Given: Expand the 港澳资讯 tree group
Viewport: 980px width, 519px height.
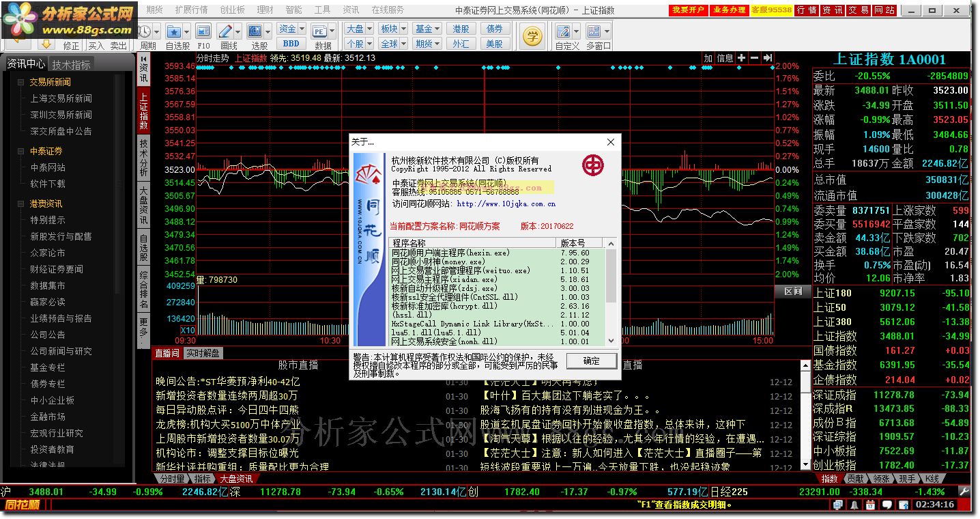Looking at the screenshot, I should (21, 204).
